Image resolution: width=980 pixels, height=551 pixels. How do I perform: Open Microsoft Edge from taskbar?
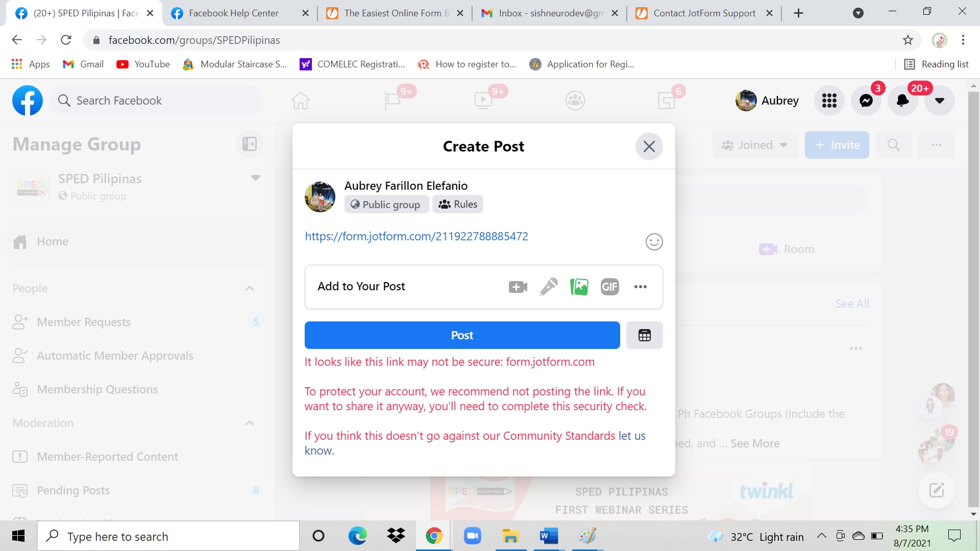pos(357,536)
